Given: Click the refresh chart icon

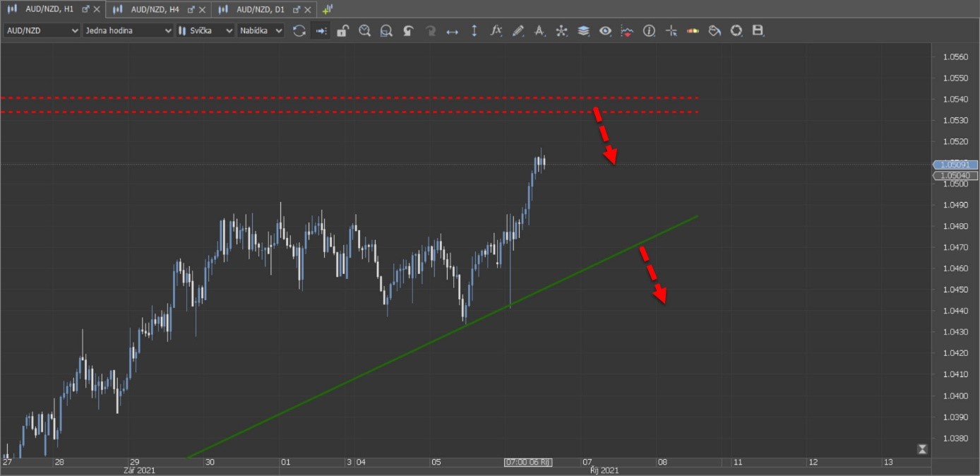Looking at the screenshot, I should click(x=299, y=31).
